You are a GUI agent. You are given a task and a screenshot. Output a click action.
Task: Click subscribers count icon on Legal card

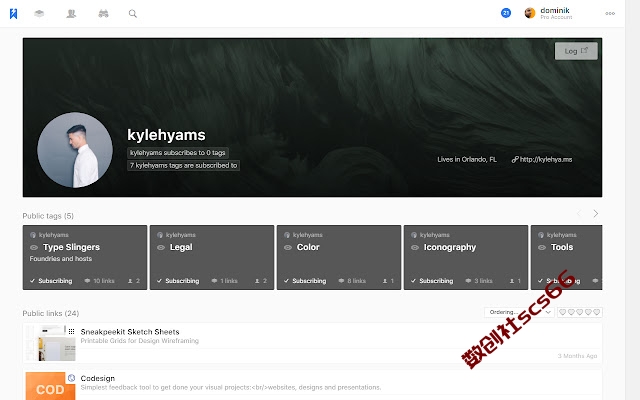click(261, 281)
